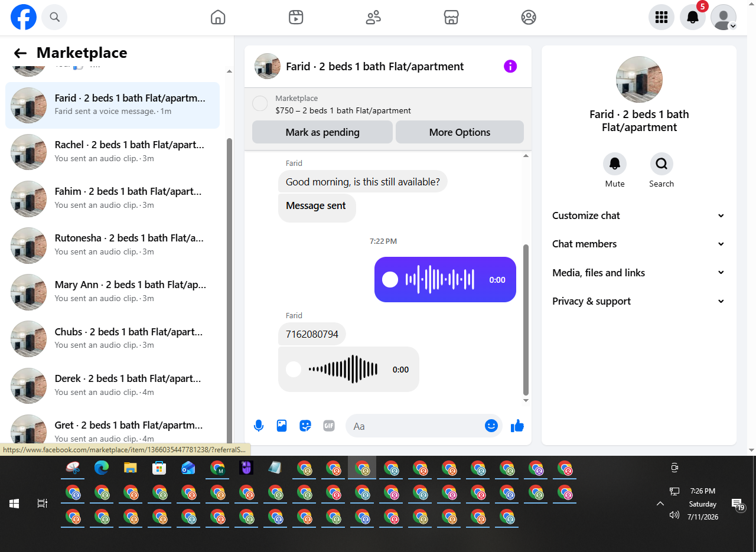This screenshot has height=552, width=756.
Task: Open Facebook notifications bell with 5 badge
Action: click(693, 17)
